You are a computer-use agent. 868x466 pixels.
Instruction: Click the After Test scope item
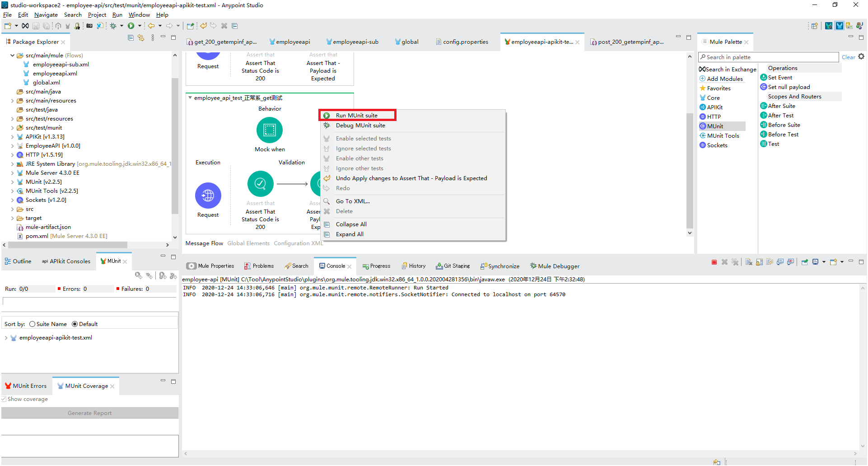pyautogui.click(x=777, y=115)
